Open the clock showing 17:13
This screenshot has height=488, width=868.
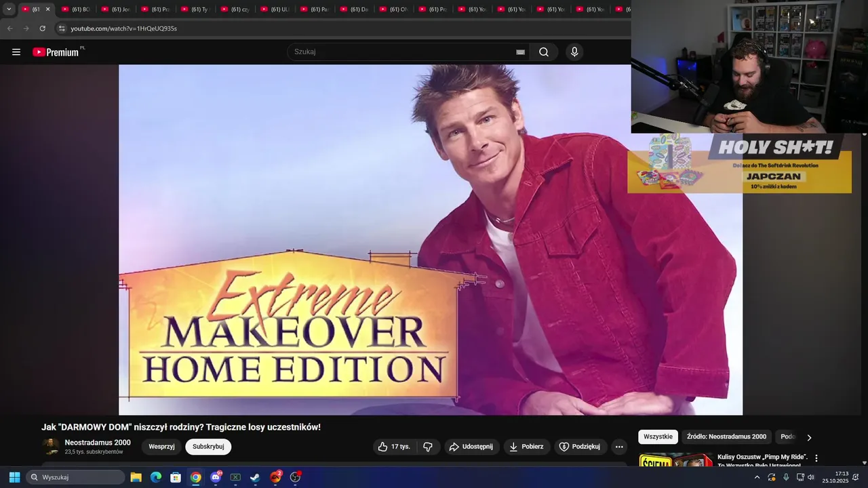click(835, 477)
